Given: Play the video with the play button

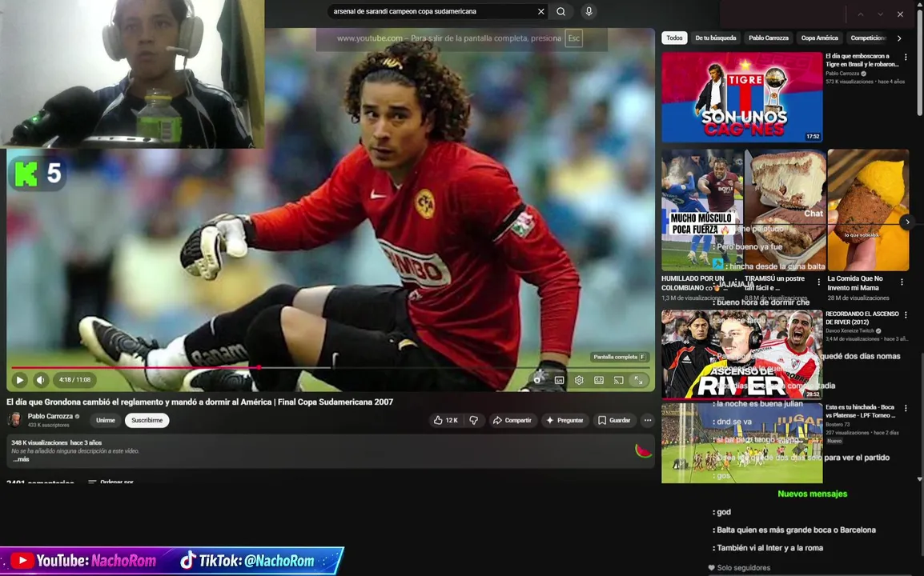Looking at the screenshot, I should pyautogui.click(x=19, y=380).
